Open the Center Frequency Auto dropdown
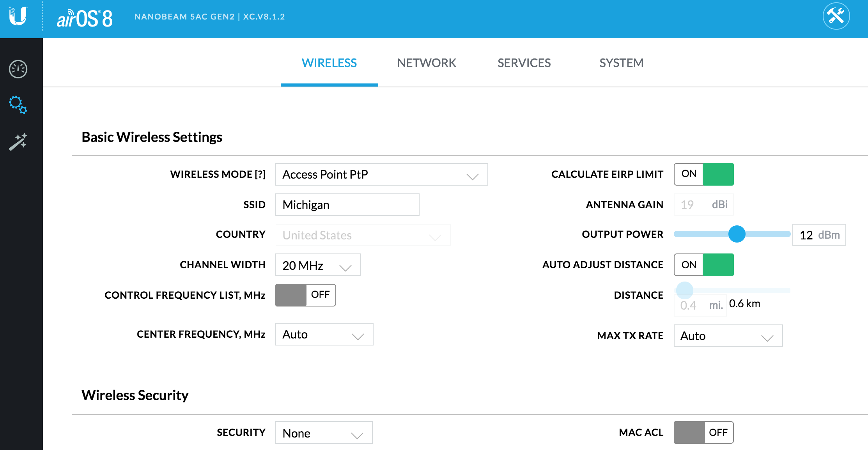 pos(324,334)
